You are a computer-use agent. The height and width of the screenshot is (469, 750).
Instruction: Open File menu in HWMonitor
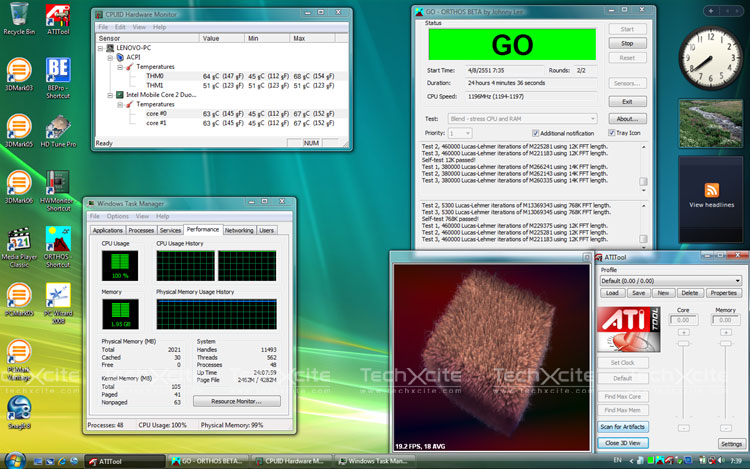[x=103, y=27]
